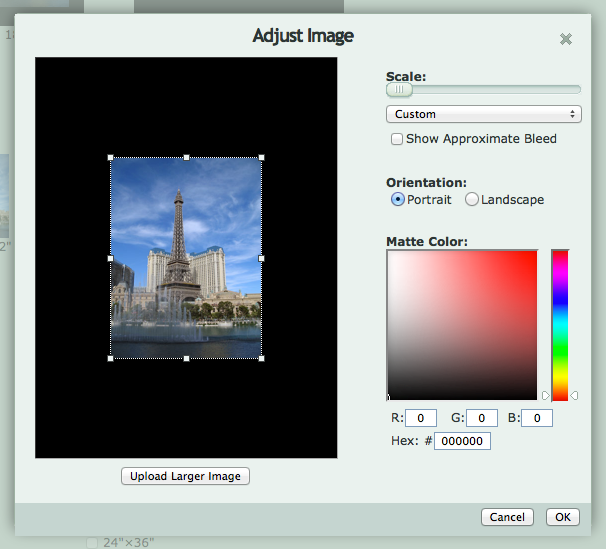The height and width of the screenshot is (549, 606).
Task: Click top-right crop handle
Action: [x=262, y=158]
